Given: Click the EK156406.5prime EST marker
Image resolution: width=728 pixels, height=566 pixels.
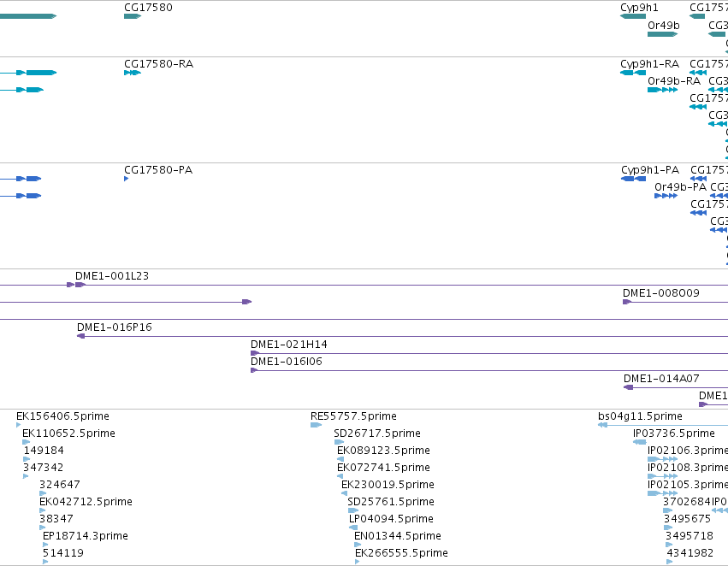Looking at the screenshot, I should pos(19,425).
